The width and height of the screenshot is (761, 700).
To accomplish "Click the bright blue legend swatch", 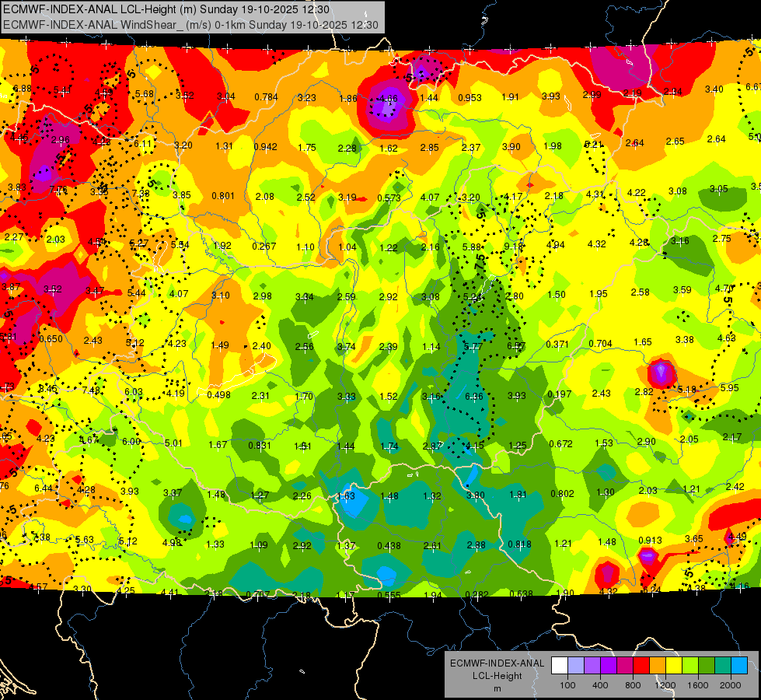I will click(x=739, y=666).
